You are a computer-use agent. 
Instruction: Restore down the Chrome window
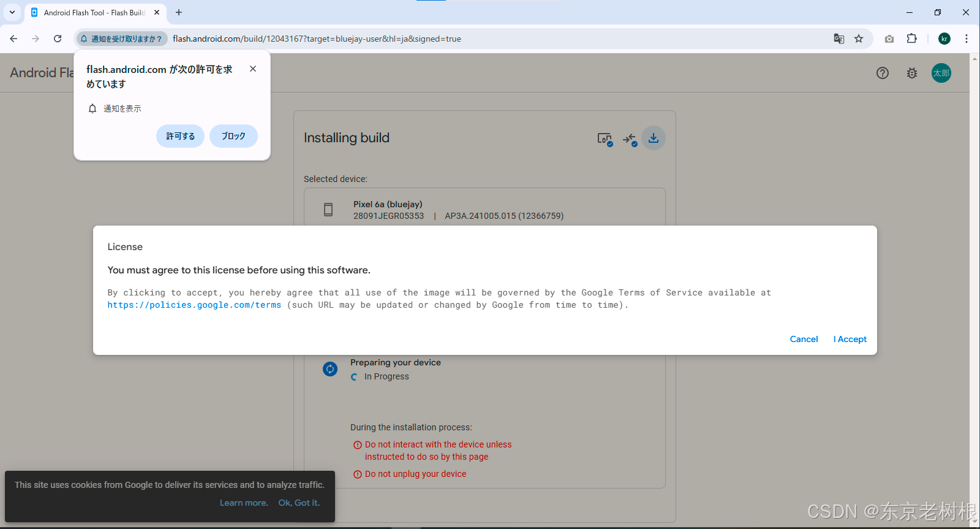[x=938, y=12]
